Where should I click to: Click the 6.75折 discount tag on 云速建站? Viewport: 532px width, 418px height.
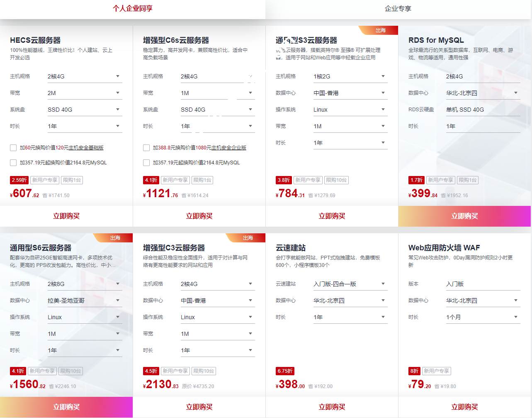pos(285,371)
